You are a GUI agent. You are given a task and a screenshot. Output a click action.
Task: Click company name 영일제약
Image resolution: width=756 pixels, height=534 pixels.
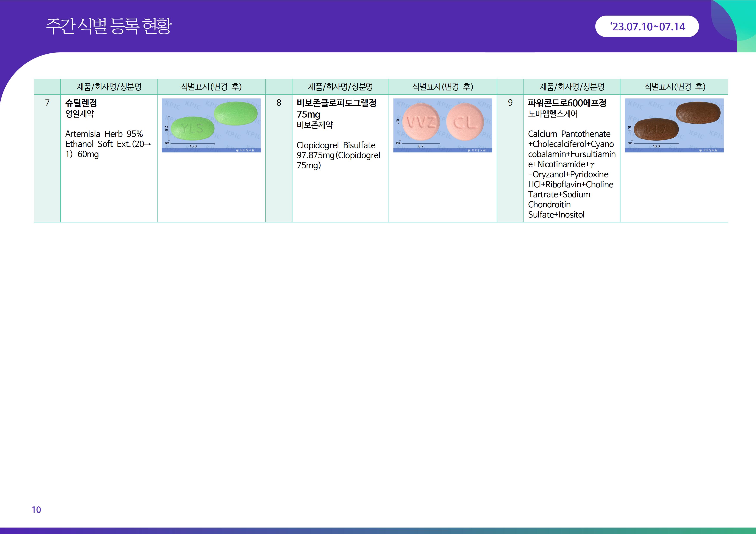(80, 114)
